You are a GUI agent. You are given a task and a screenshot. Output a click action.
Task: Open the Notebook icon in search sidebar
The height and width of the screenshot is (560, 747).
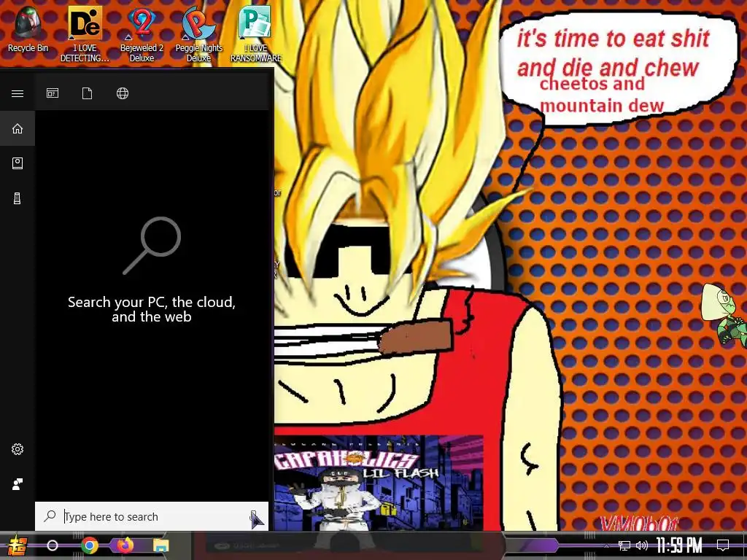18,163
